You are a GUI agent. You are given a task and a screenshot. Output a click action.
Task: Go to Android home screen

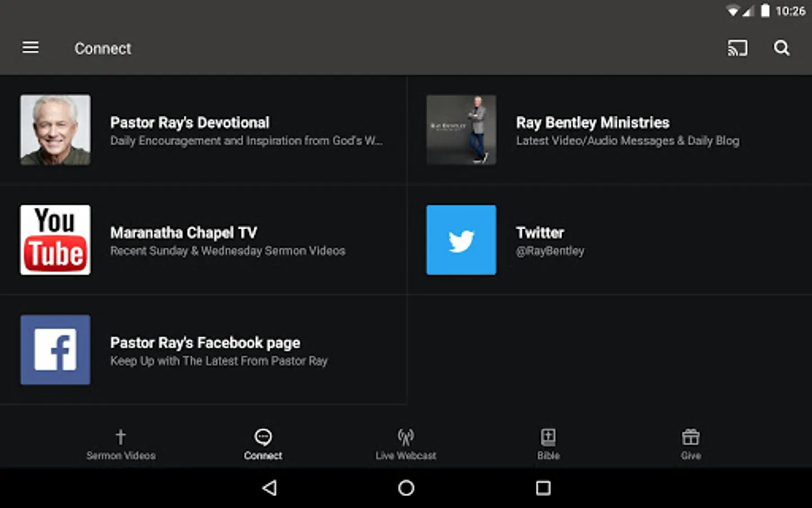pos(406,488)
